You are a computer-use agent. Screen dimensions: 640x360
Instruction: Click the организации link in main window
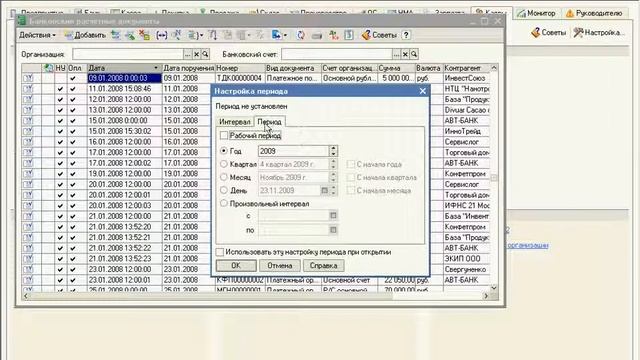pos(528,245)
